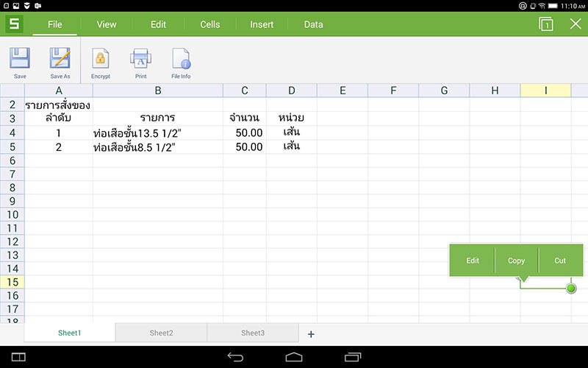Select row 3 header

pyautogui.click(x=12, y=118)
